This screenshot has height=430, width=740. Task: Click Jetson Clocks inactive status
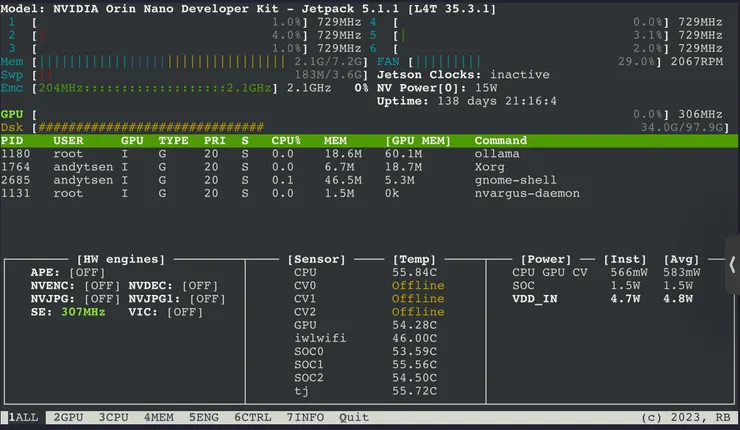[x=463, y=75]
